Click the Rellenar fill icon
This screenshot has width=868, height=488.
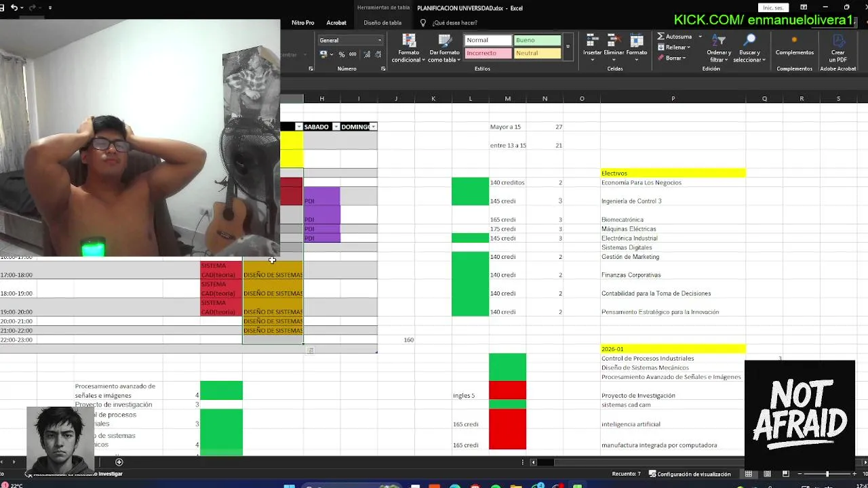[661, 47]
